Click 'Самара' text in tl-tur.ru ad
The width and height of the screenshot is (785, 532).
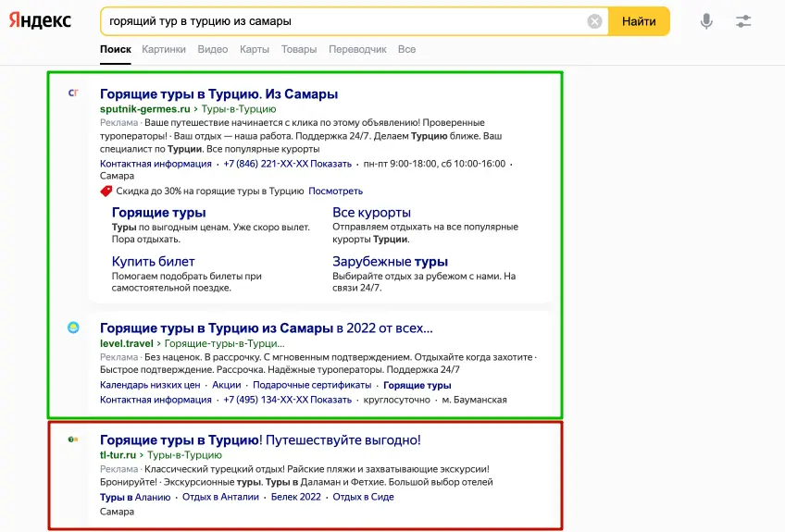coord(118,512)
